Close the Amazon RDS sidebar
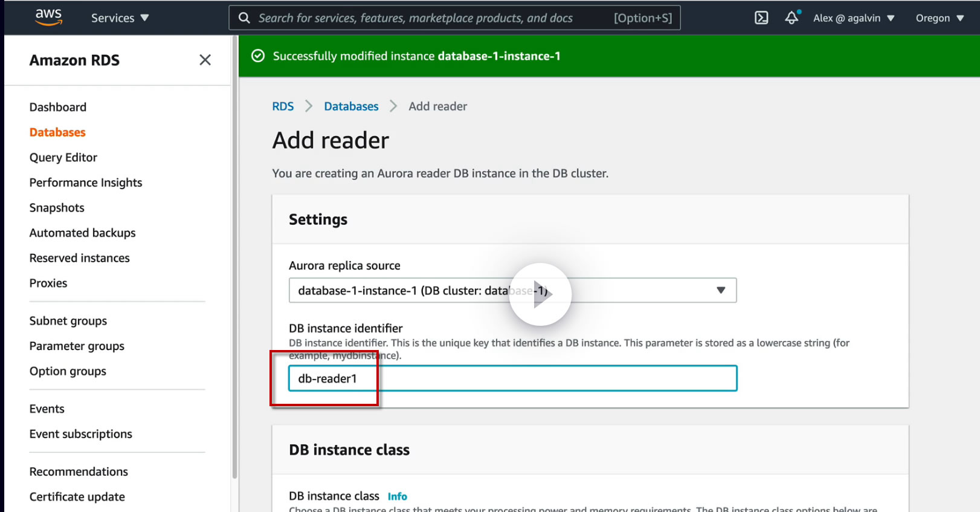 click(205, 60)
